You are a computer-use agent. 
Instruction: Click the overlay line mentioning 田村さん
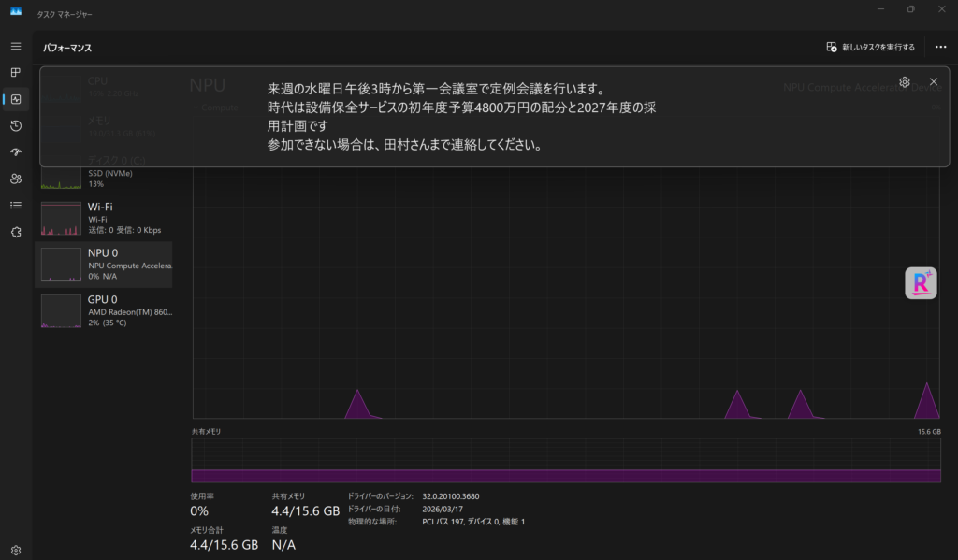pyautogui.click(x=405, y=145)
